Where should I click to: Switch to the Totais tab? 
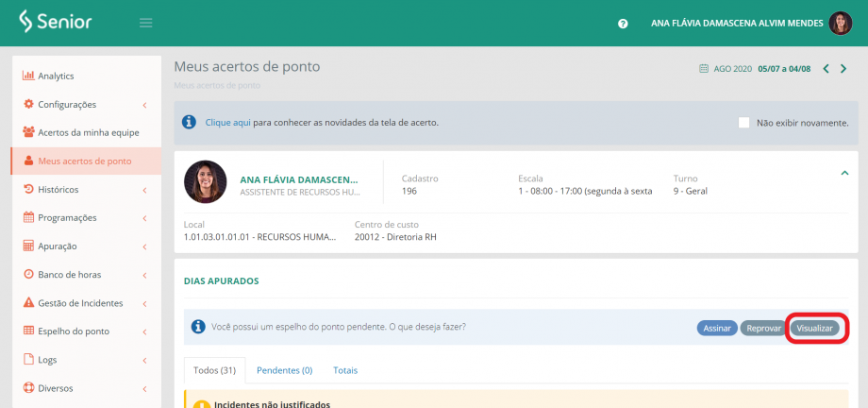click(345, 370)
